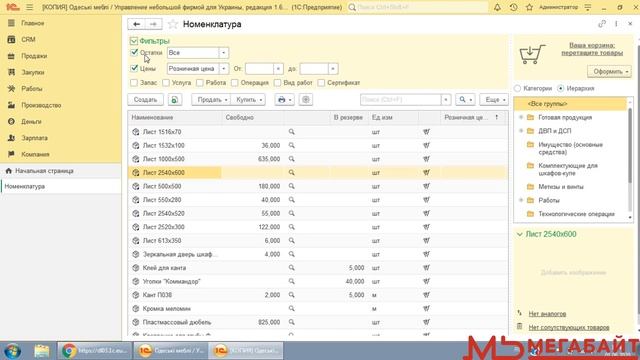Click magnifier in Пластмассовый дюбель row
Viewport: 640px width, 360px height.
coord(291,322)
